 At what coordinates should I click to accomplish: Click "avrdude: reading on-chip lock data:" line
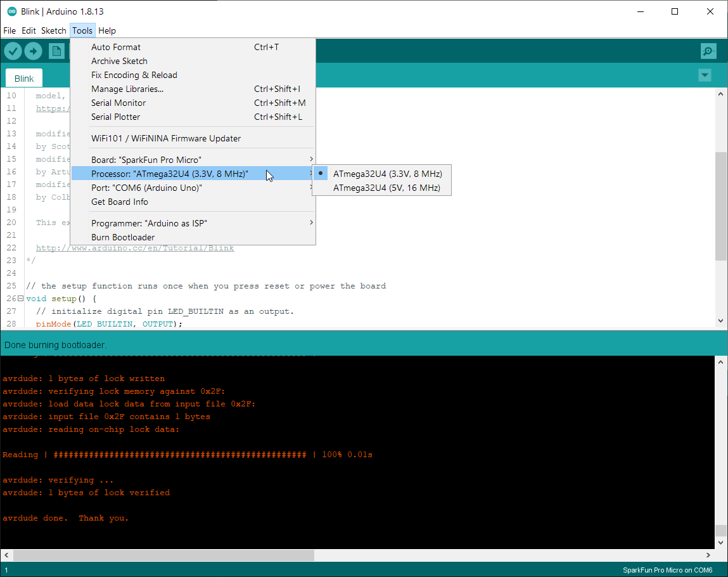[91, 429]
